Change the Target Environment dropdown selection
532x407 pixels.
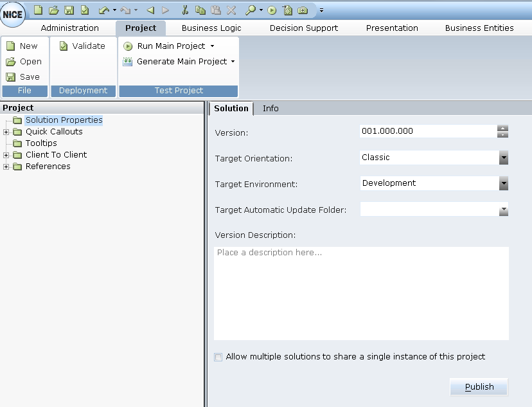(504, 183)
